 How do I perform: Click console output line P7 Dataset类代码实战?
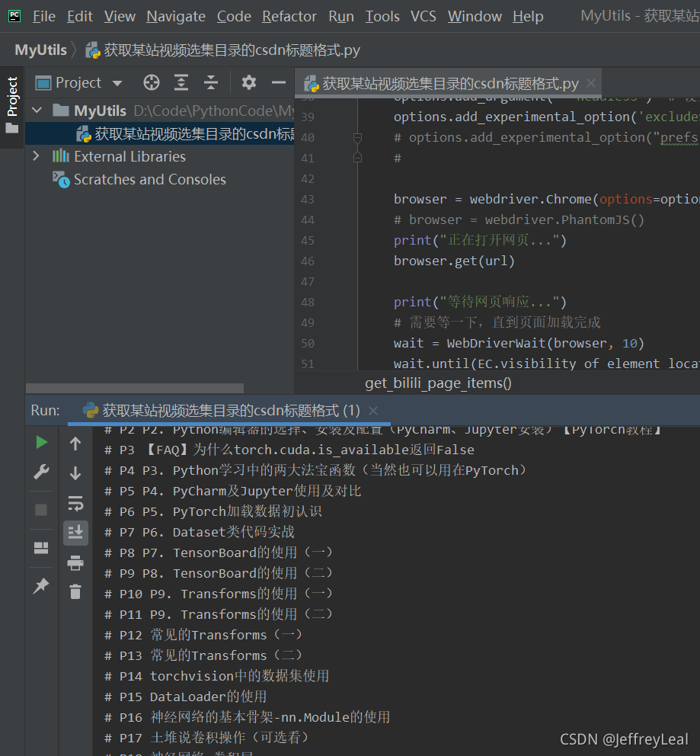point(200,533)
